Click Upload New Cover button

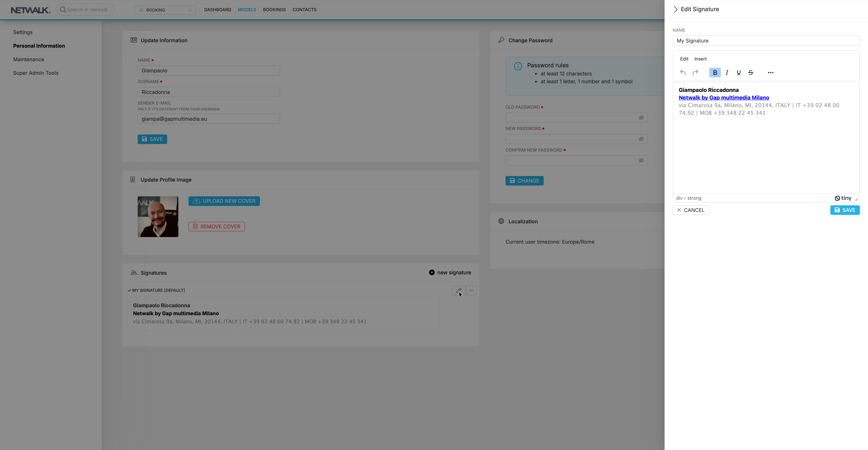224,201
